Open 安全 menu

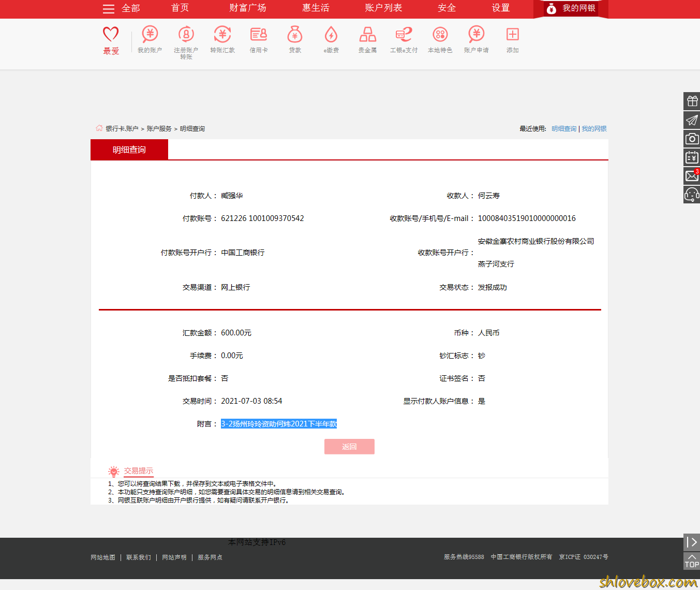point(446,8)
